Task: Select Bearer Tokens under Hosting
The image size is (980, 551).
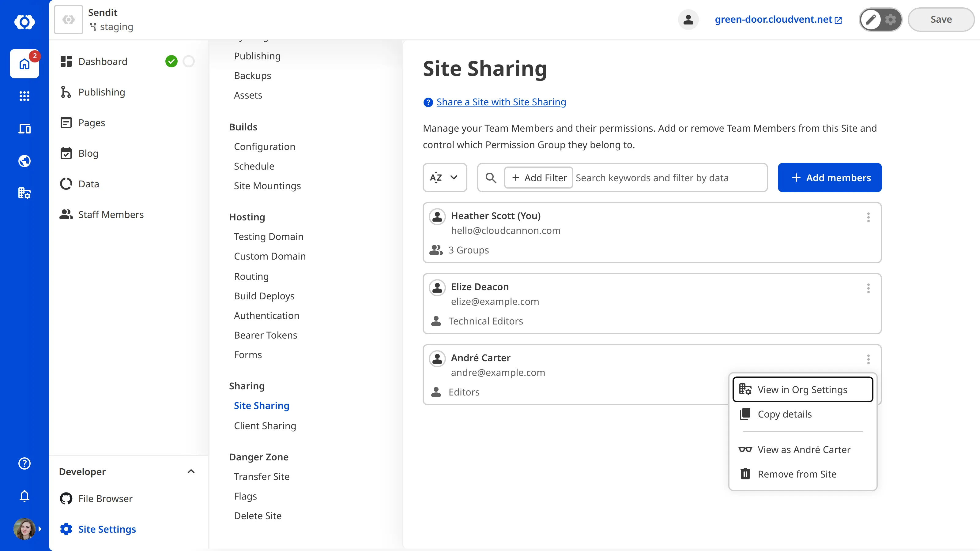Action: (266, 335)
